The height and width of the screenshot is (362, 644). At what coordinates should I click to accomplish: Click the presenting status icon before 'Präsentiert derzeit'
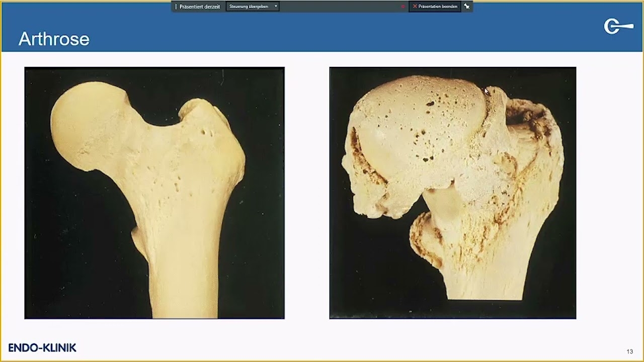pos(176,6)
